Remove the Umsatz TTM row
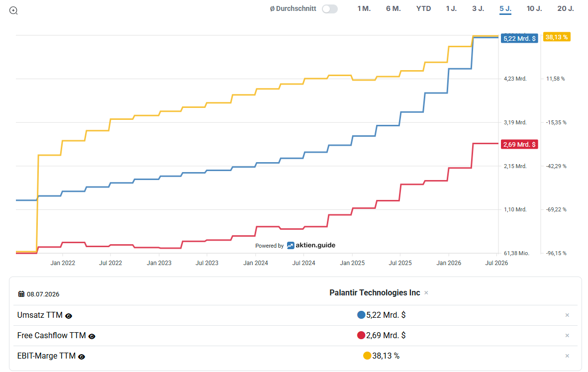 click(567, 315)
